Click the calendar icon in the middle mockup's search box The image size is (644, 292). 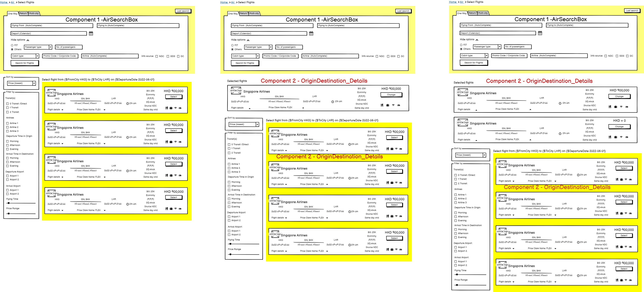[311, 33]
